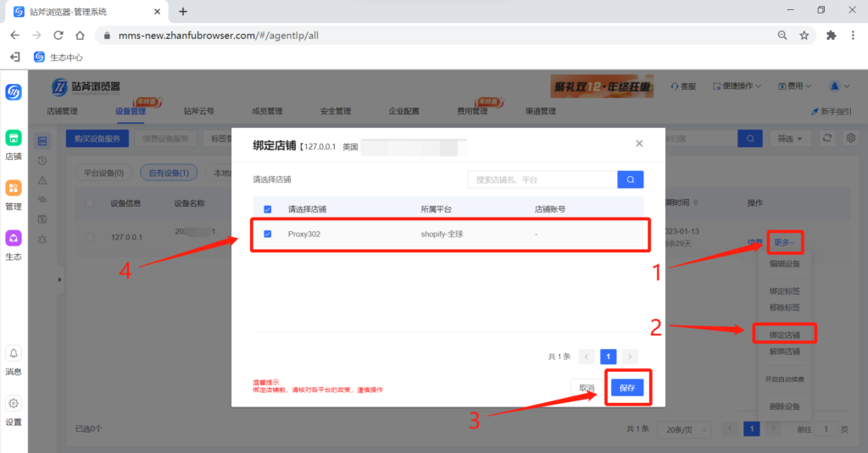Click 购买设备服务 button

click(97, 138)
